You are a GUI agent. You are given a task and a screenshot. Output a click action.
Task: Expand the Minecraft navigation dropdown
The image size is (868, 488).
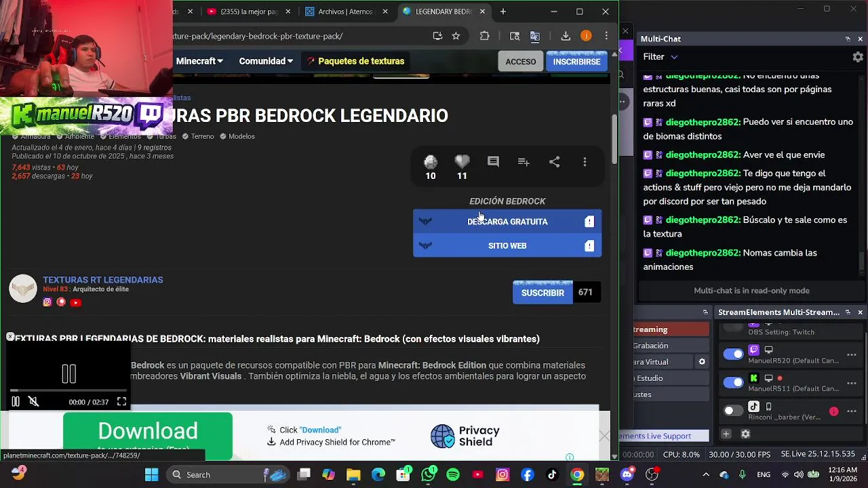199,61
